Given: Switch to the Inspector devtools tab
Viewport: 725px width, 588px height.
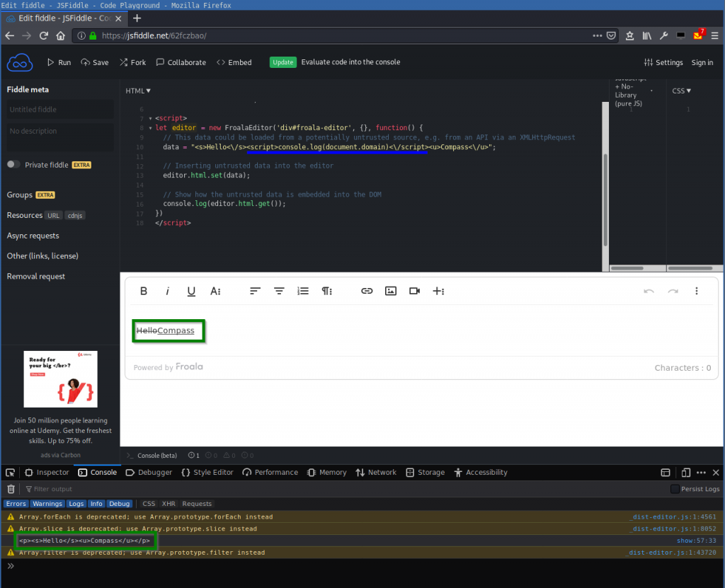Looking at the screenshot, I should click(47, 473).
